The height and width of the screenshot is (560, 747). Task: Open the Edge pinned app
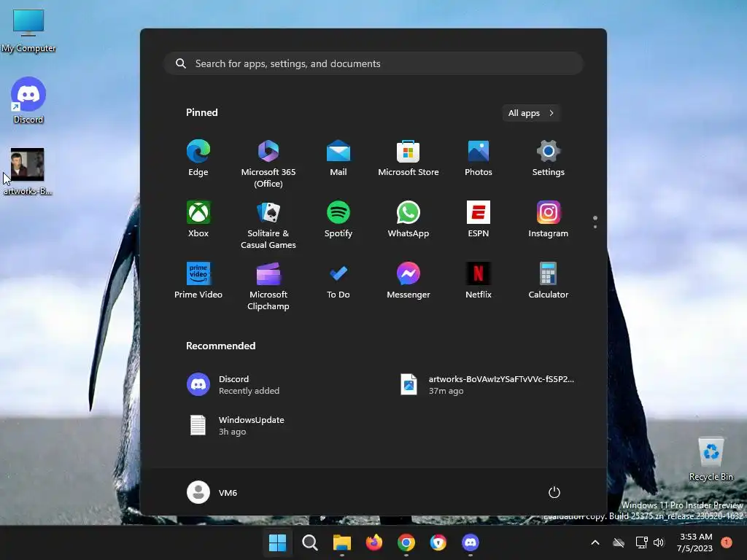tap(198, 158)
